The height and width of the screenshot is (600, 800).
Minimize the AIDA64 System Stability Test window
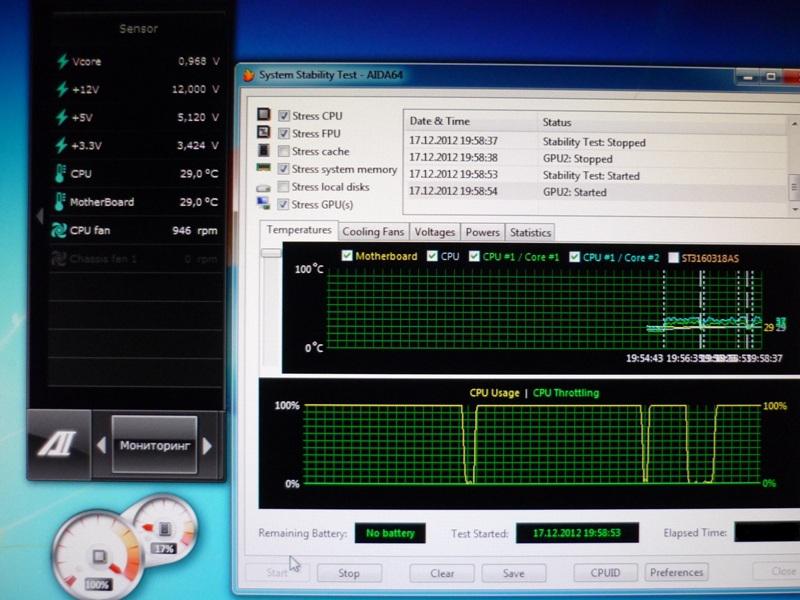point(748,77)
